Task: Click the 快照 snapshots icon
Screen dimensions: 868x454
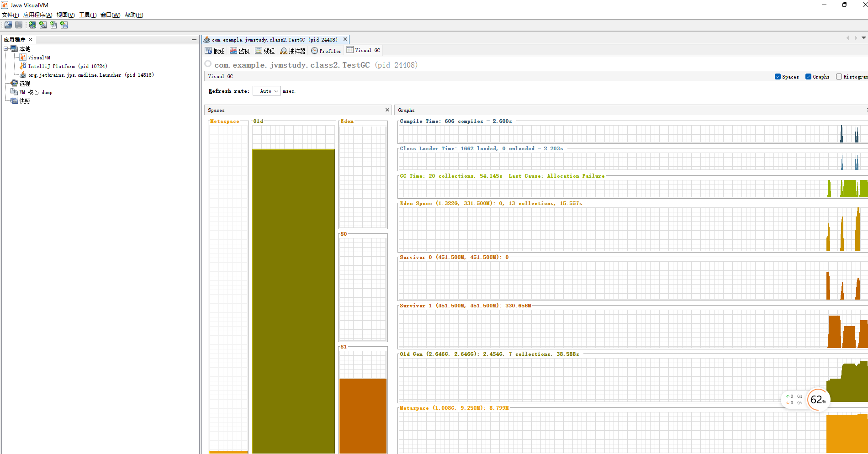Action: pos(14,100)
